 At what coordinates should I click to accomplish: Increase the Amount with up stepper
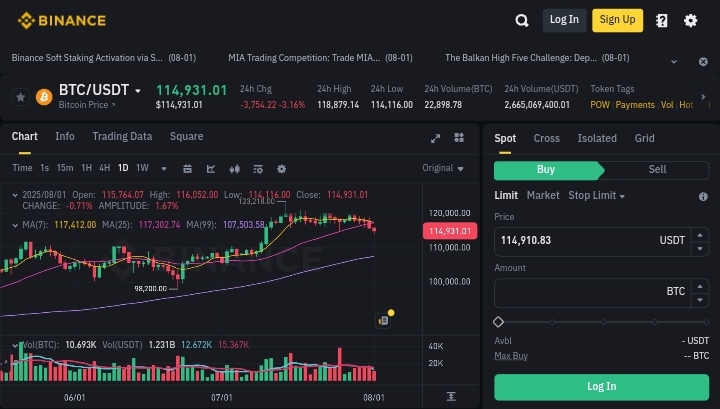700,286
